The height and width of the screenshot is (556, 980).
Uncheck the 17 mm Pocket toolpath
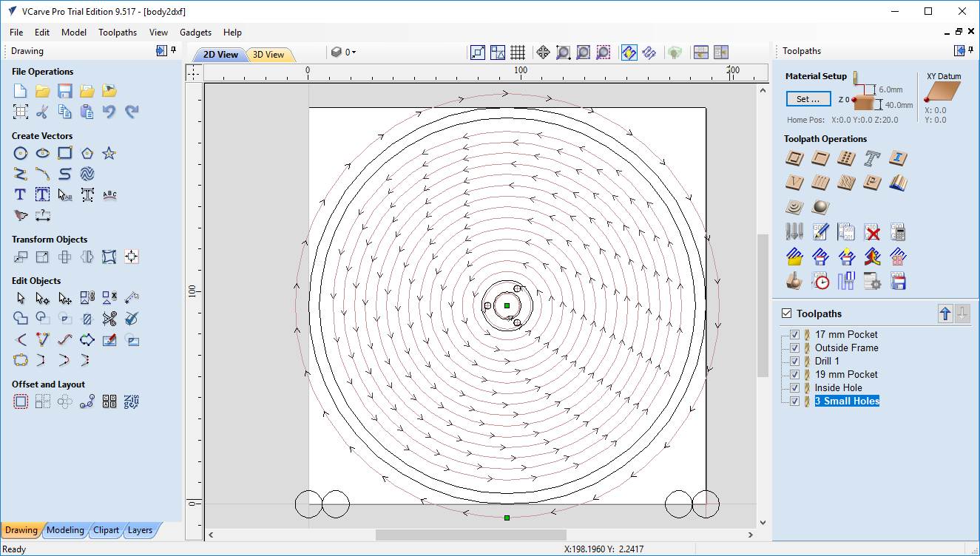click(x=795, y=334)
